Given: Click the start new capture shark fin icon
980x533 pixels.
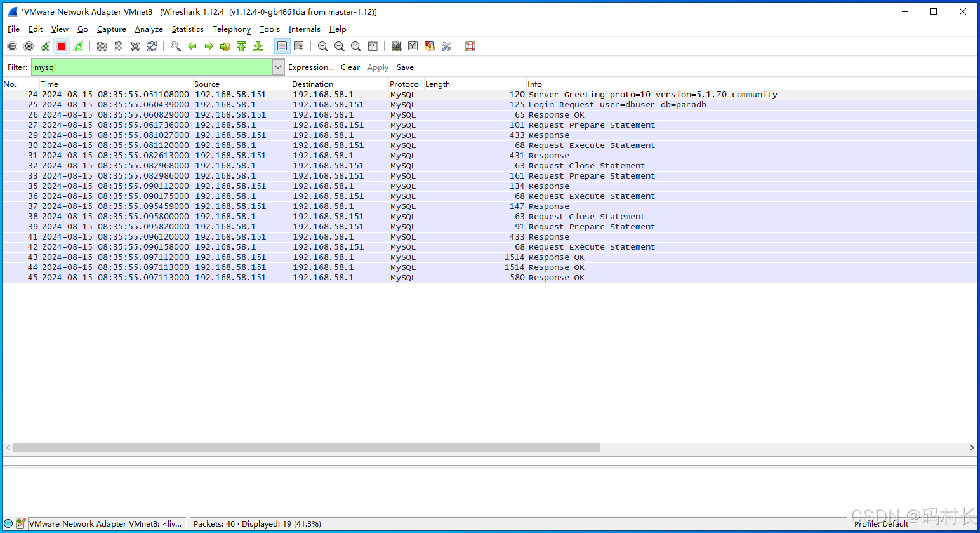Looking at the screenshot, I should [45, 46].
